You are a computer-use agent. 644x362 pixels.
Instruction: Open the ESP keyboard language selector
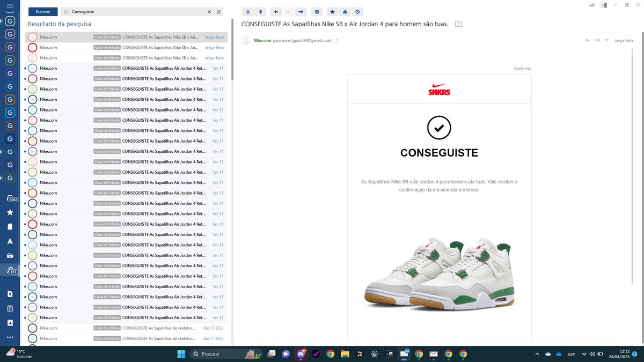click(572, 354)
